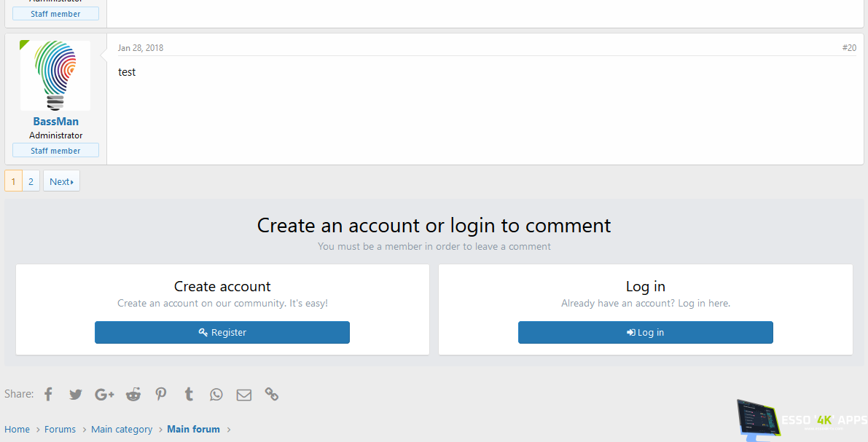
Task: Share the thread on Facebook
Action: tap(47, 394)
